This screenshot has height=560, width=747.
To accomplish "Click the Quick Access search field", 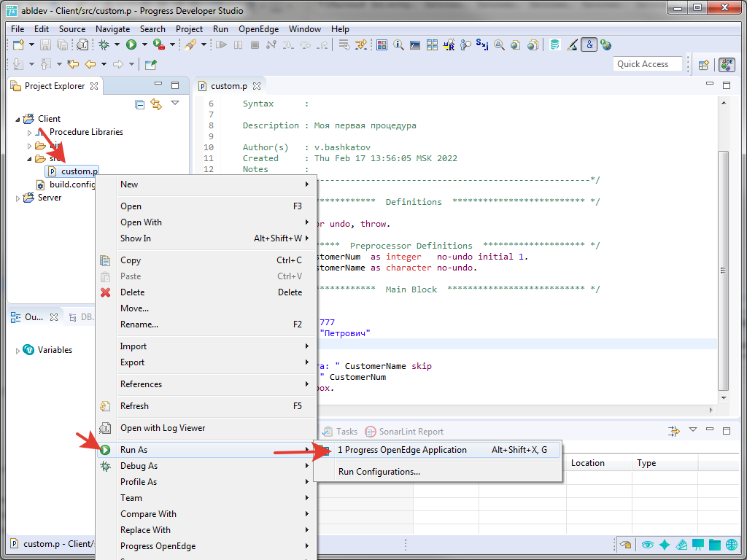I will tap(648, 64).
